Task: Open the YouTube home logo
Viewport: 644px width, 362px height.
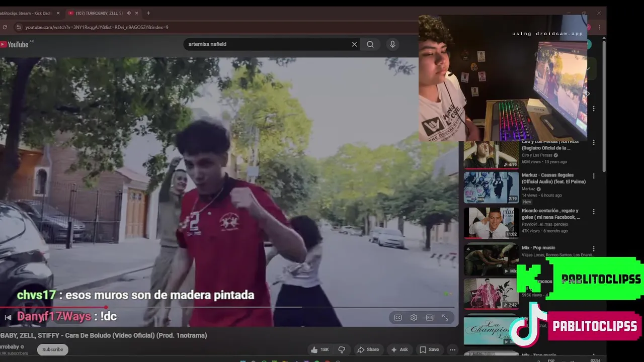Action: point(14,44)
